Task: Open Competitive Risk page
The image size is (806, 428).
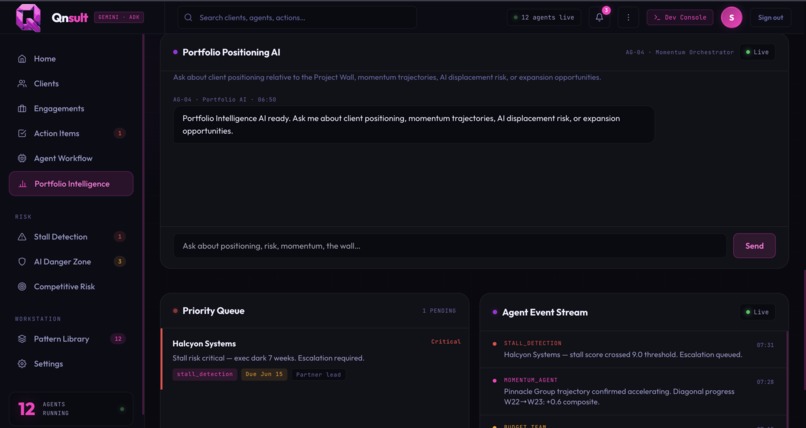Action: 71,287
